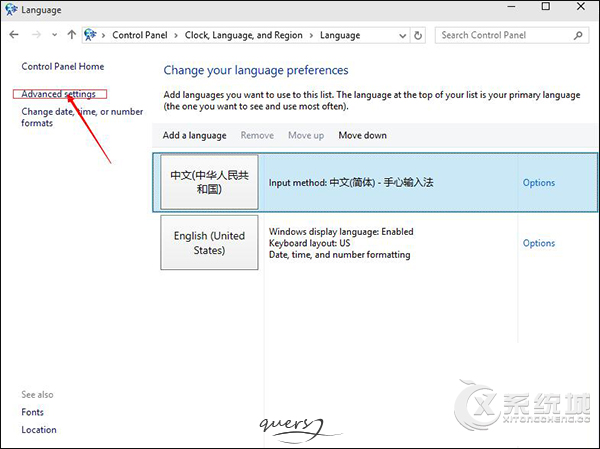Image resolution: width=600 pixels, height=449 pixels.
Task: Click the forward navigation arrow
Action: 36,35
